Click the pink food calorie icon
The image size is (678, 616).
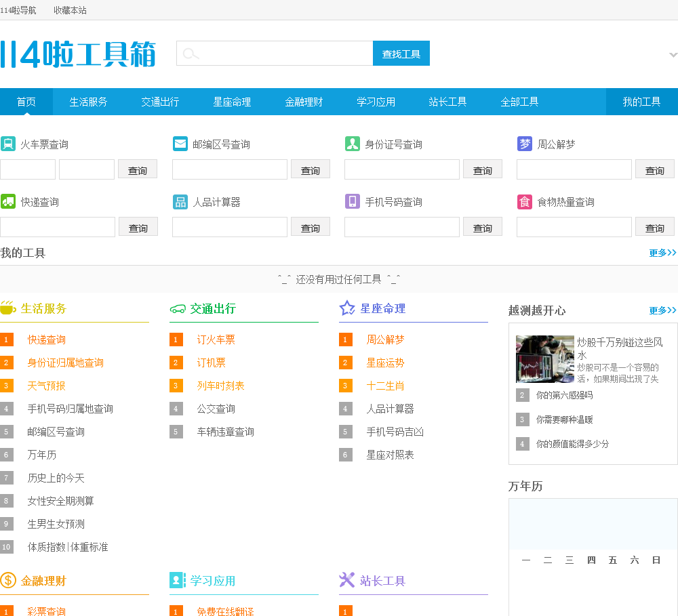click(525, 201)
